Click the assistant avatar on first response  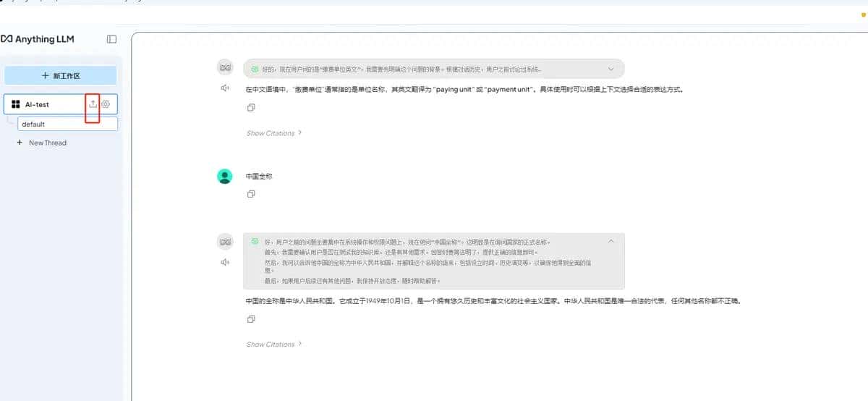coord(225,68)
